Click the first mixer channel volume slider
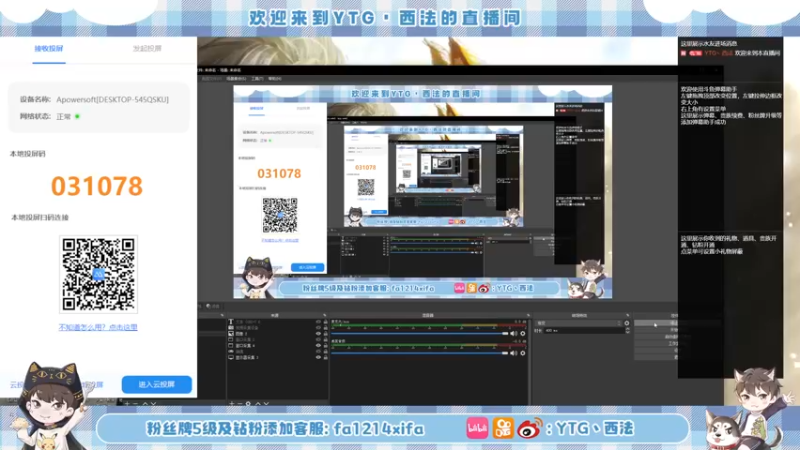 tap(419, 334)
